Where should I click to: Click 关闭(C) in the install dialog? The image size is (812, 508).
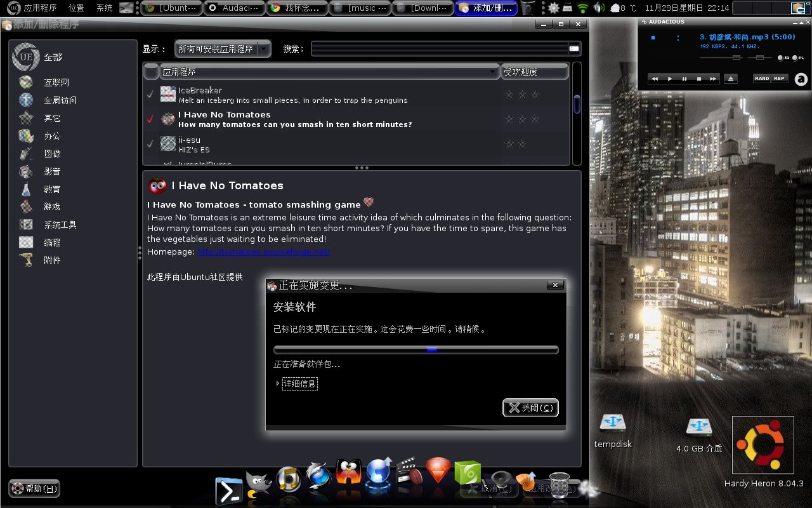pyautogui.click(x=530, y=408)
